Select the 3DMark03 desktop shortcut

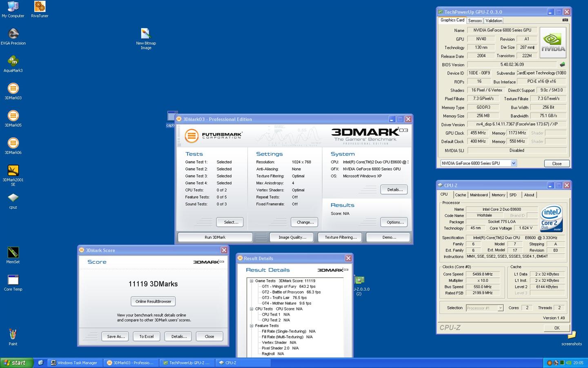pos(13,92)
